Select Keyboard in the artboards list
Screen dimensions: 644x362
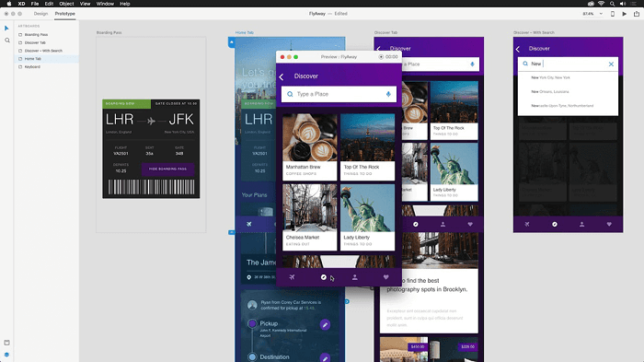pos(32,66)
